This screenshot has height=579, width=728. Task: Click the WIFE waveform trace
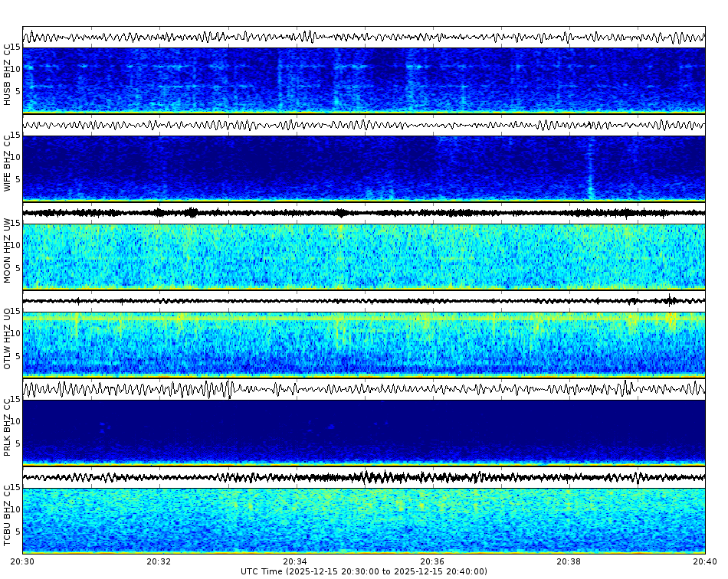pos(364,123)
